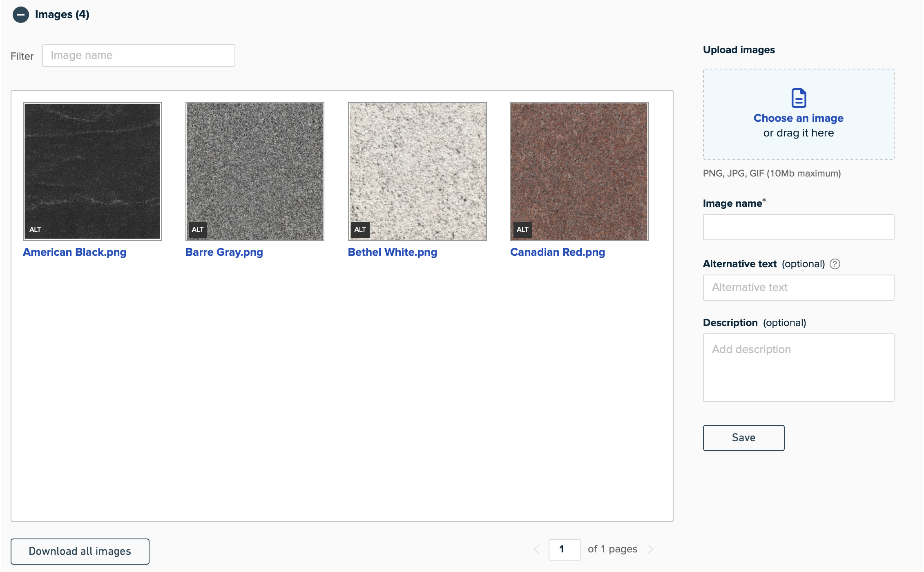Focus the required Image name field
Viewport: 924px width, 572px height.
(799, 227)
